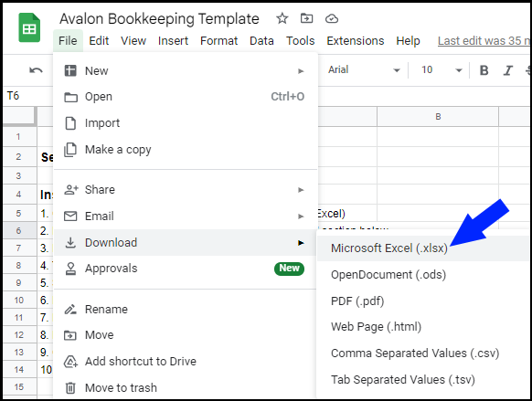Click the New spreadsheet icon in the File menu
Image resolution: width=532 pixels, height=401 pixels.
pyautogui.click(x=70, y=71)
